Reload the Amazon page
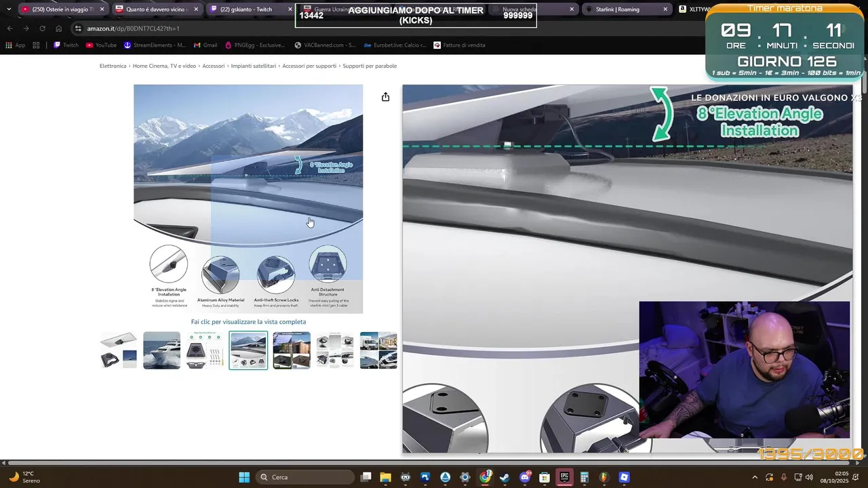The image size is (868, 488). click(x=42, y=28)
